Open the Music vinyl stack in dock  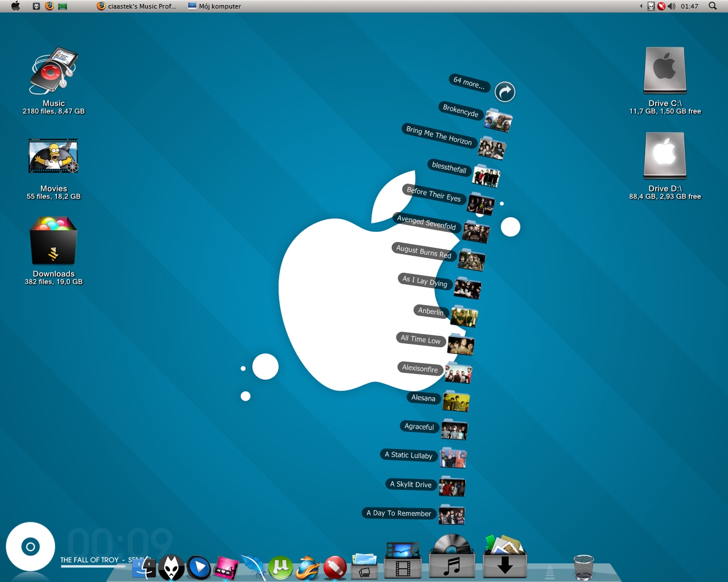[452, 556]
